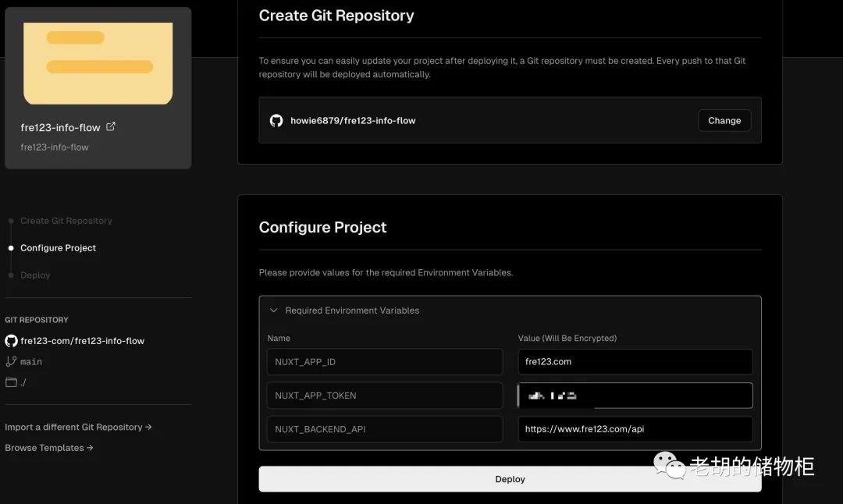Select the Deploy step in sidebar
This screenshot has height=504, width=843.
coord(35,275)
